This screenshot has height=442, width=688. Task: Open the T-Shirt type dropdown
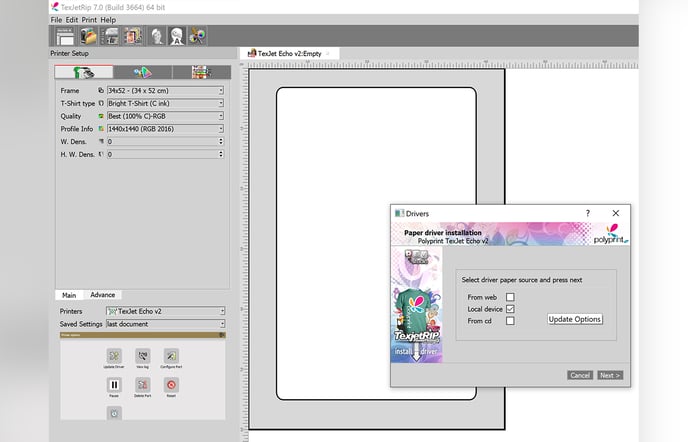(x=165, y=103)
